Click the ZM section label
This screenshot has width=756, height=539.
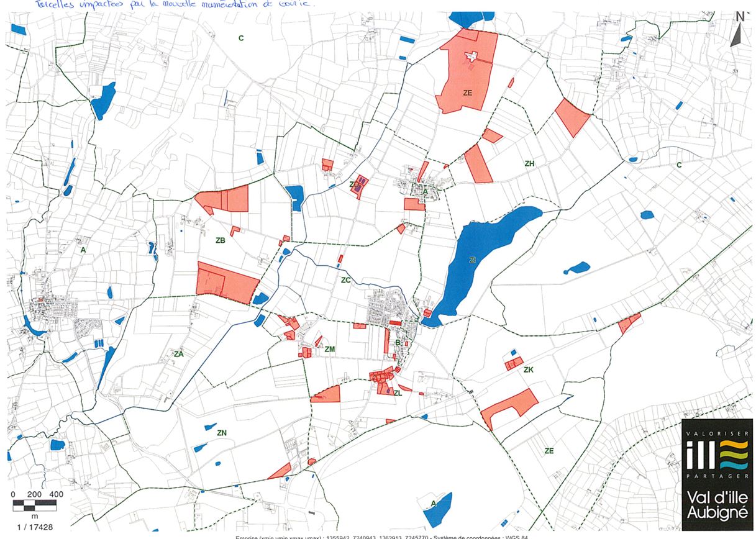tap(330, 350)
